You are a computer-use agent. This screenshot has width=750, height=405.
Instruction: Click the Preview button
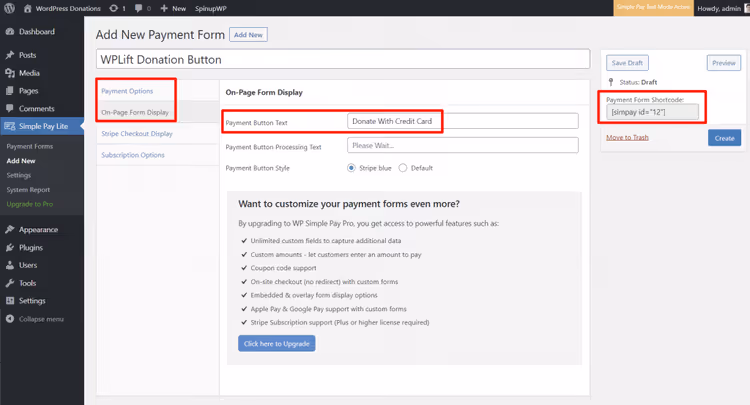point(724,63)
